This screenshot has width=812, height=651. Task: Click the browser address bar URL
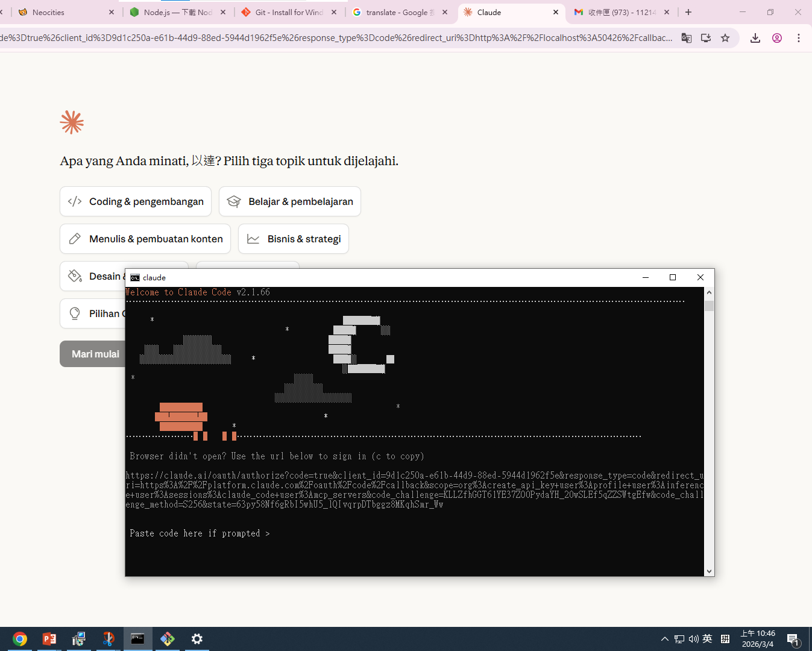[x=338, y=38]
